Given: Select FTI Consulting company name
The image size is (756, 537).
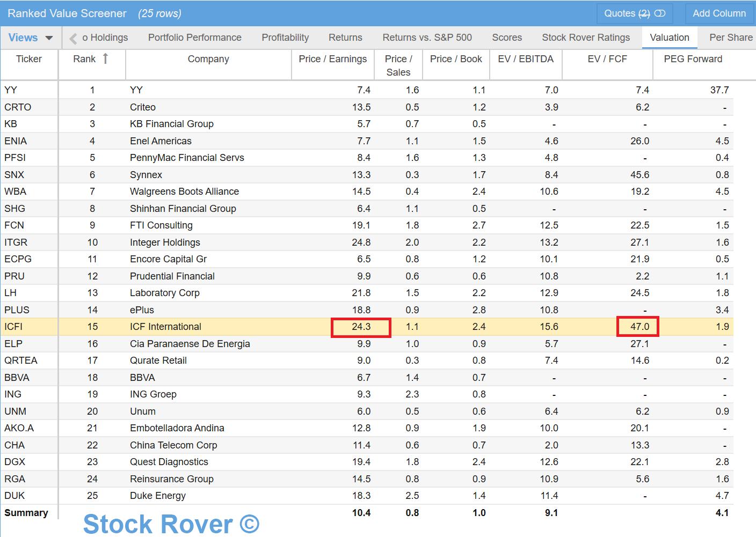Looking at the screenshot, I should pyautogui.click(x=161, y=225).
